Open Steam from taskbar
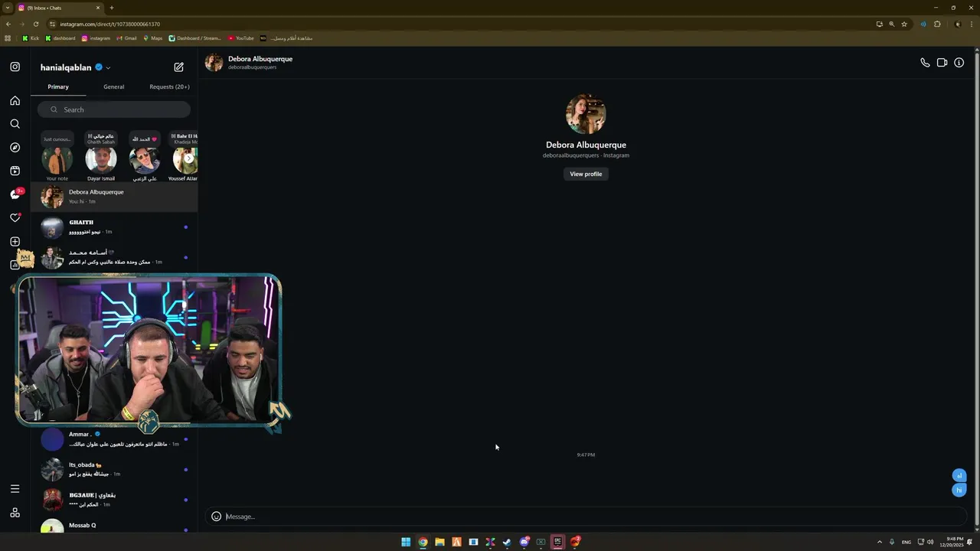The width and height of the screenshot is (980, 551). click(x=507, y=542)
